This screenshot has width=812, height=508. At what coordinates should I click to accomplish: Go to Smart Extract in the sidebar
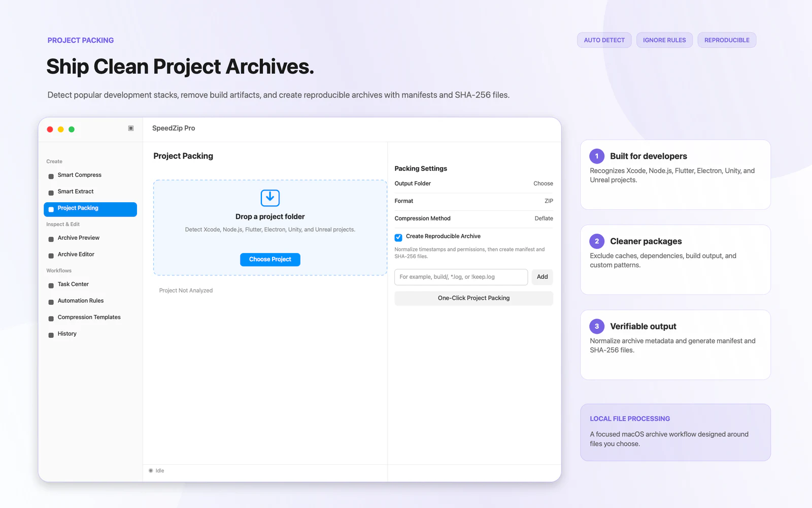pos(90,192)
